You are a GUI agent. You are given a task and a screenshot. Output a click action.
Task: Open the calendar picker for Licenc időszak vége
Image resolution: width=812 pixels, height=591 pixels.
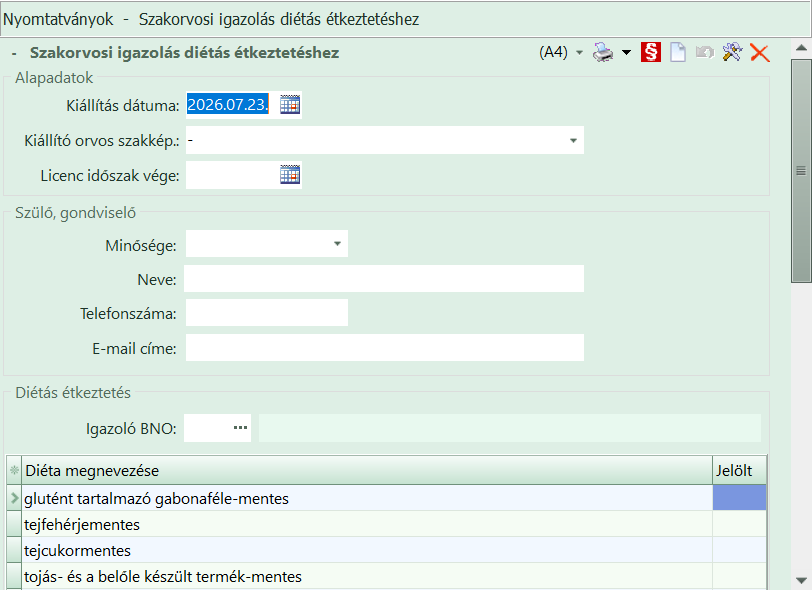290,175
